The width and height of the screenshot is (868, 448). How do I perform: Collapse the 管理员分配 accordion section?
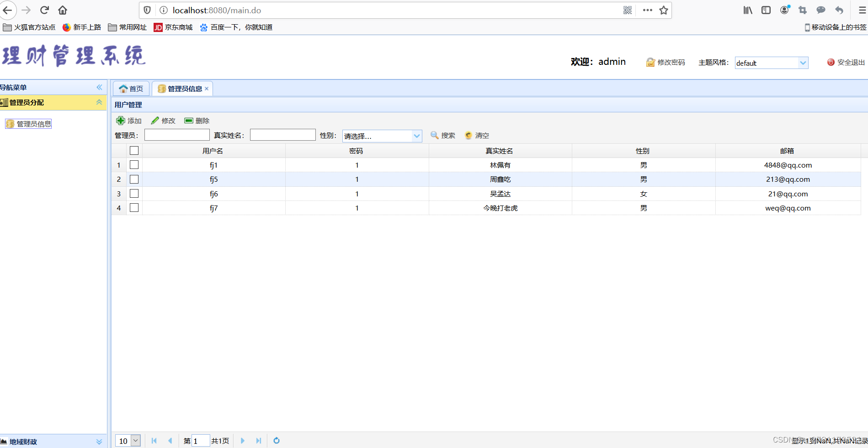pos(99,102)
